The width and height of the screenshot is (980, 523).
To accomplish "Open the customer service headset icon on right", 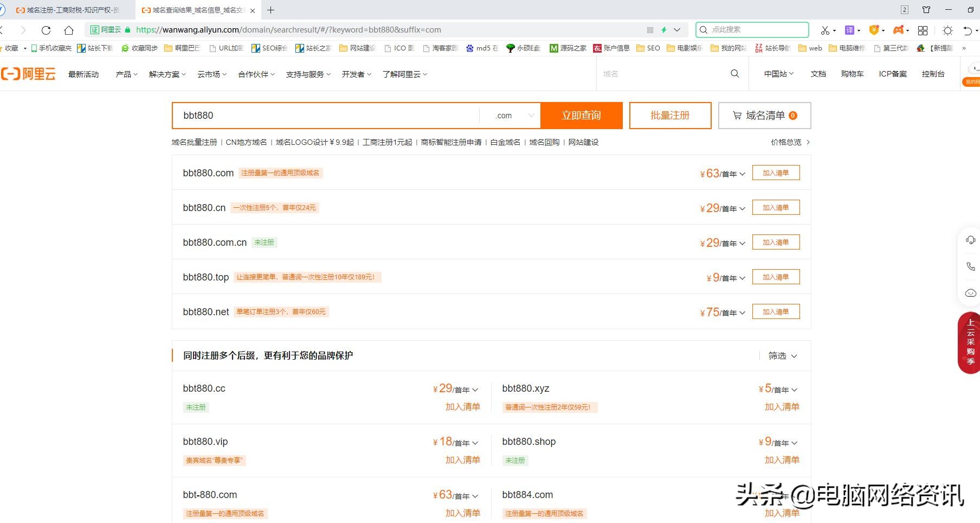I will click(970, 239).
